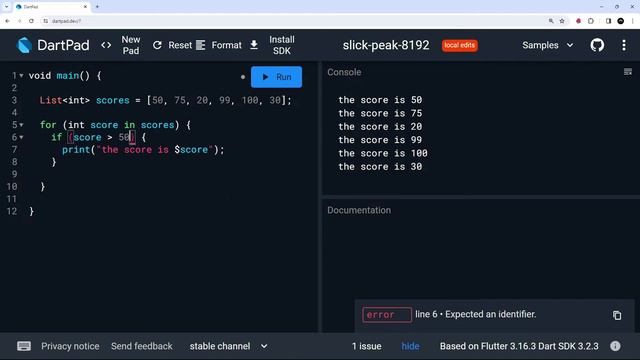Open the Samples dropdown
Screen dimensions: 640x360
[548, 45]
